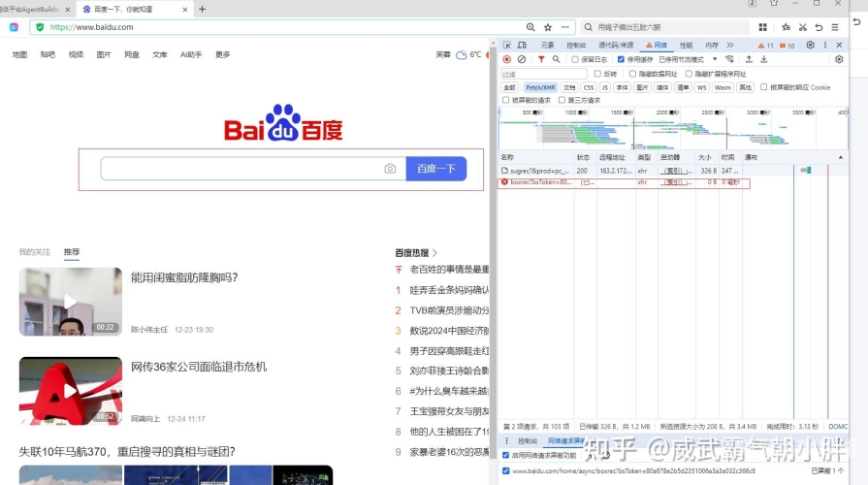Select the CSS type filter button
Viewport: 868px width, 485px height.
pyautogui.click(x=589, y=87)
